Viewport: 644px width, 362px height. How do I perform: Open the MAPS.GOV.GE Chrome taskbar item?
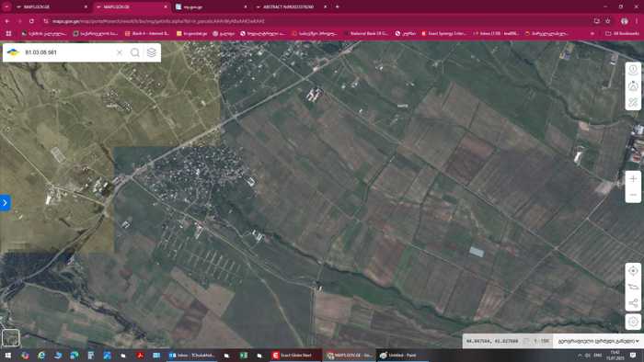349,355
